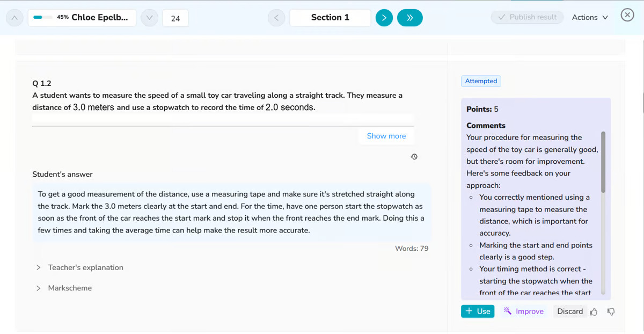Give thumbs up on the AI comments

pyautogui.click(x=593, y=311)
